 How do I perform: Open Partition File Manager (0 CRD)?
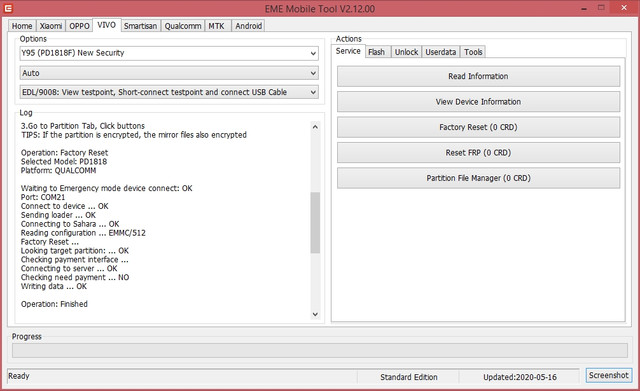point(478,178)
